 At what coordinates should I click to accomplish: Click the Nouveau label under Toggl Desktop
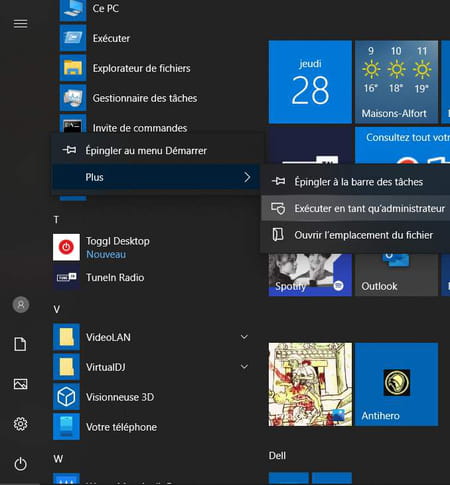pos(106,254)
